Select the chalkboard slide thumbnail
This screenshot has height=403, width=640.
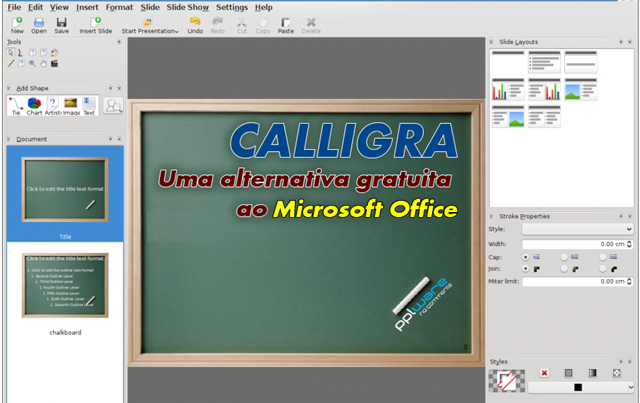pos(65,285)
